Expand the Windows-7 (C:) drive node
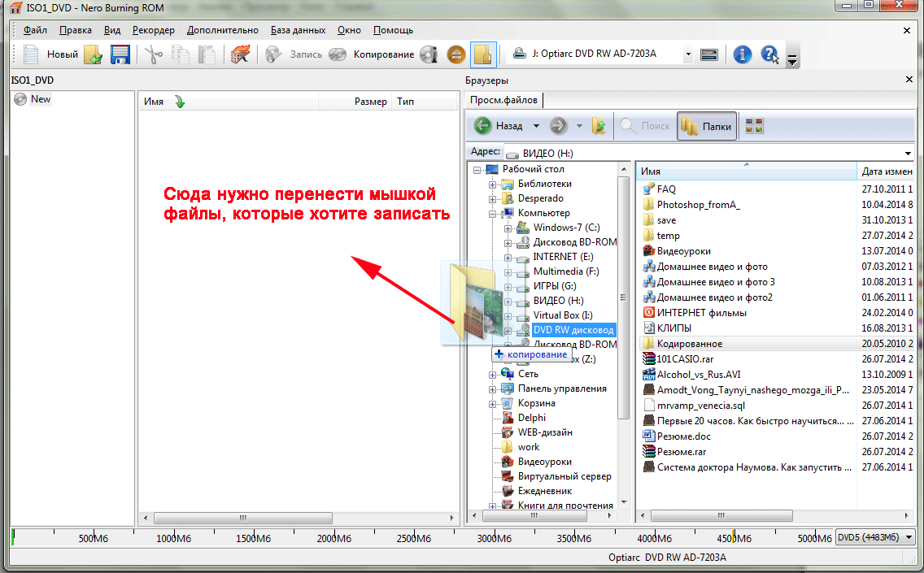The height and width of the screenshot is (573, 924). (x=508, y=228)
